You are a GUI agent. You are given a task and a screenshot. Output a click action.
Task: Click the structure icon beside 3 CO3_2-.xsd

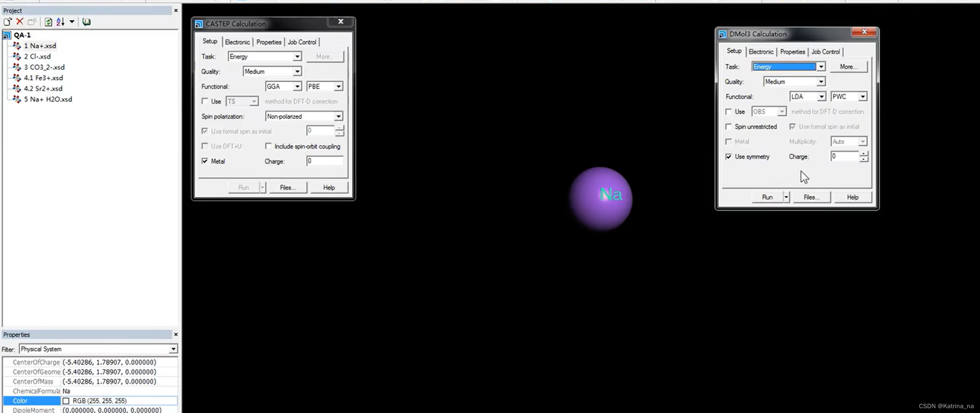[17, 67]
